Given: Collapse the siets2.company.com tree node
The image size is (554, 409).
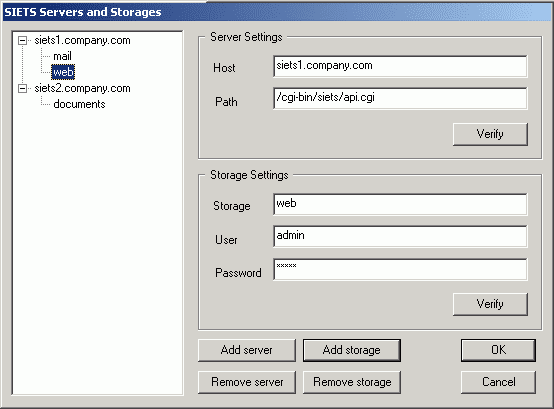Looking at the screenshot, I should click(x=22, y=88).
